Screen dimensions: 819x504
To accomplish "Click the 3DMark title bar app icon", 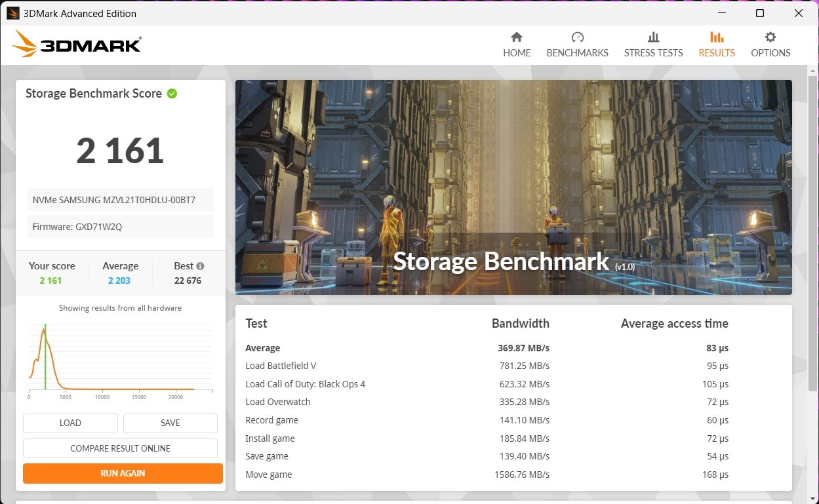I will 12,13.
